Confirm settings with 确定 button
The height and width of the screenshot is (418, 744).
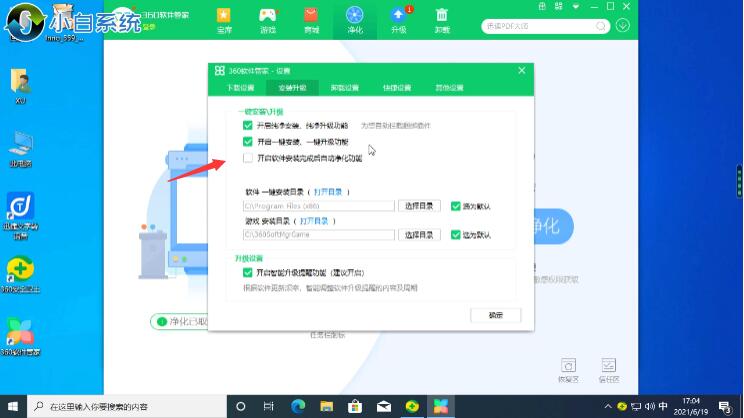click(495, 315)
